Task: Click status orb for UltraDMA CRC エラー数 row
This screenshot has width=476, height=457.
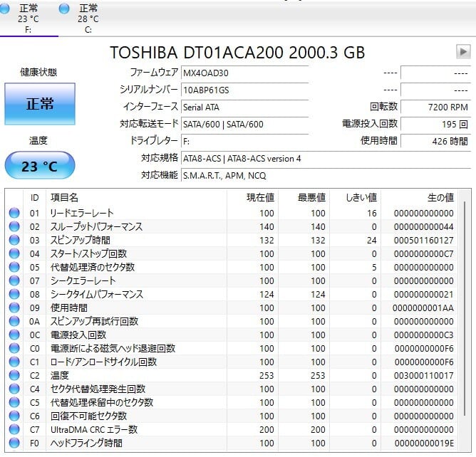Action: [x=14, y=429]
